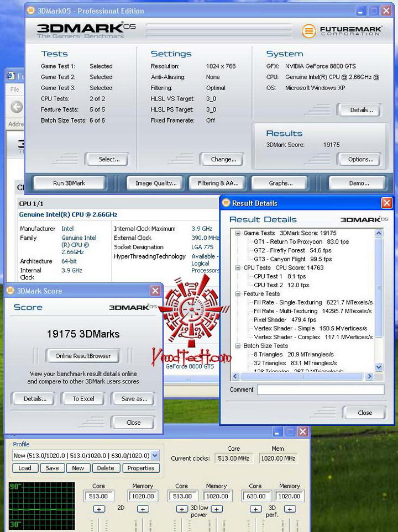398x532 pixels.
Task: Click the Load profile button
Action: coord(25,468)
